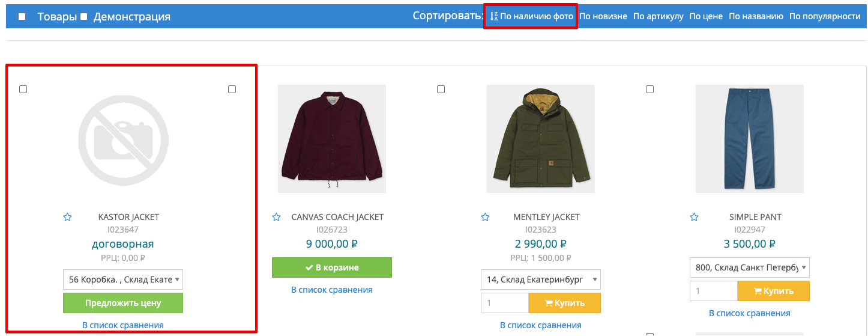
Task: Open the CANVAS COACH JACKET product photo
Action: click(x=331, y=139)
